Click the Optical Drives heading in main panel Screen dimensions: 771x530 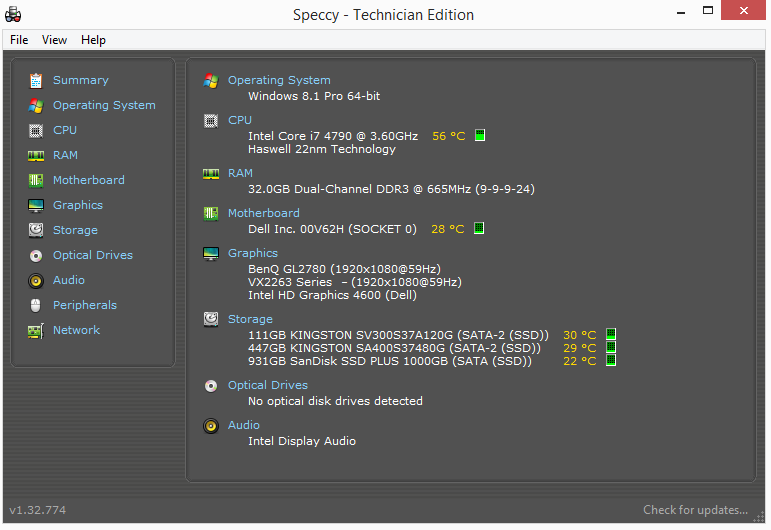pos(268,385)
